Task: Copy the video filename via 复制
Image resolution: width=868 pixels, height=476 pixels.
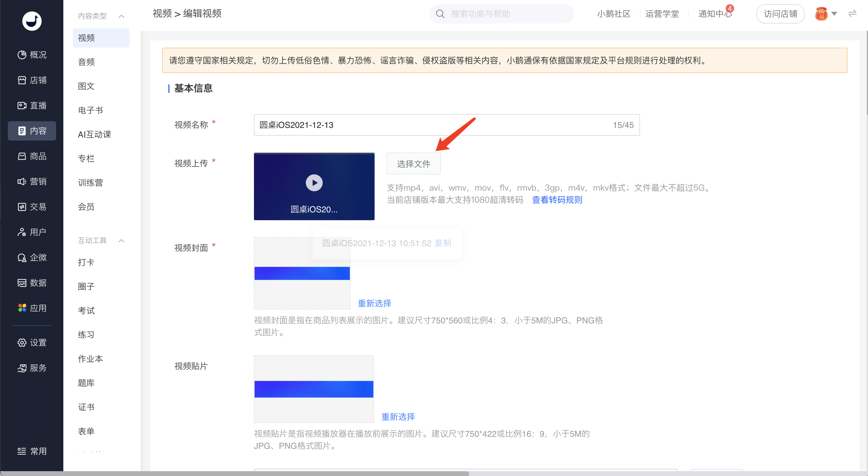Action: click(442, 243)
